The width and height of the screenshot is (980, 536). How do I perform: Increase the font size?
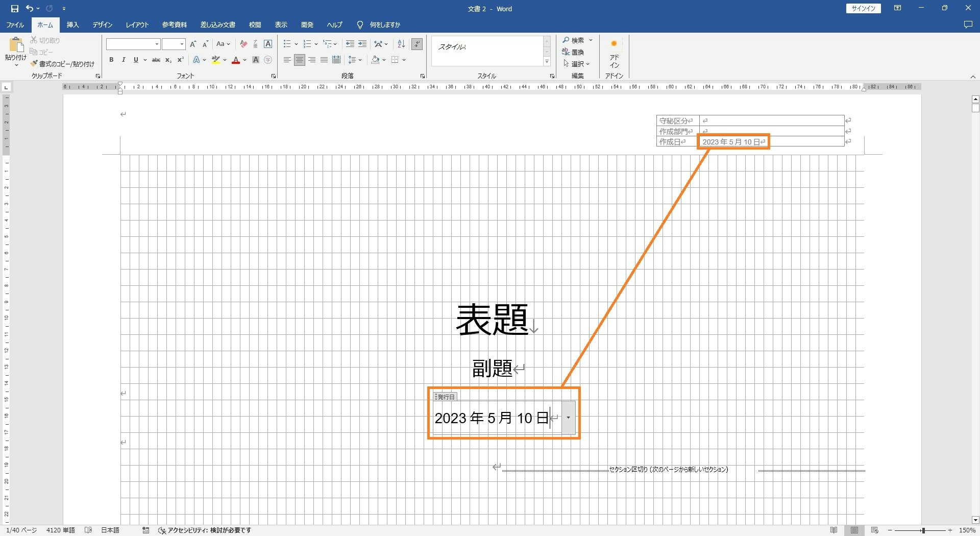[x=193, y=44]
